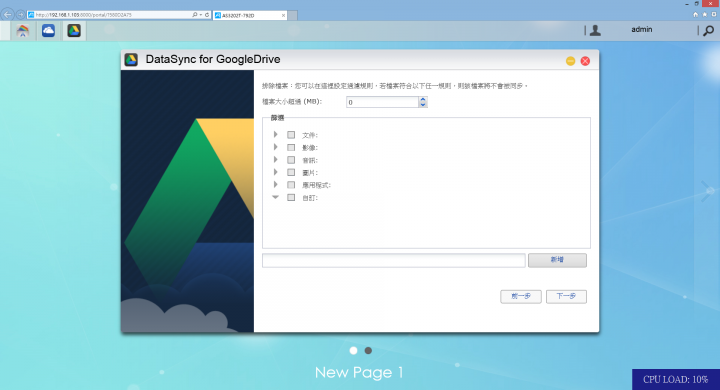This screenshot has height=390, width=720.
Task: Expand the 圖片 filter category
Action: (276, 172)
